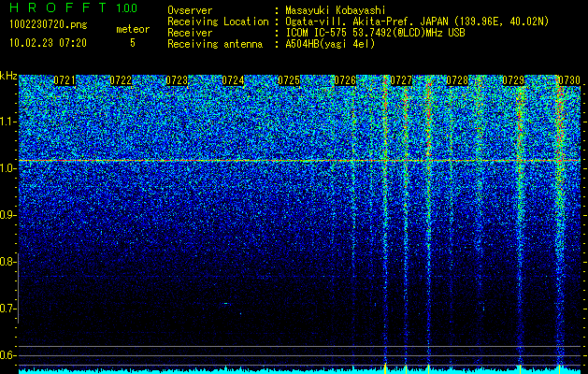Click the A504HB yagi antenna text
Image resolution: width=588 pixels, height=374 pixels.
tap(330, 44)
